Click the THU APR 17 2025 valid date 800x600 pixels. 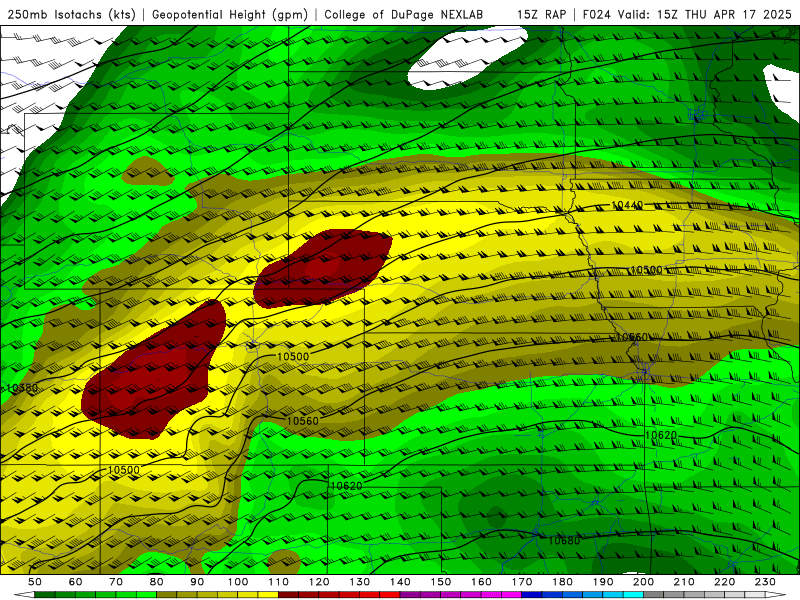[738, 14]
